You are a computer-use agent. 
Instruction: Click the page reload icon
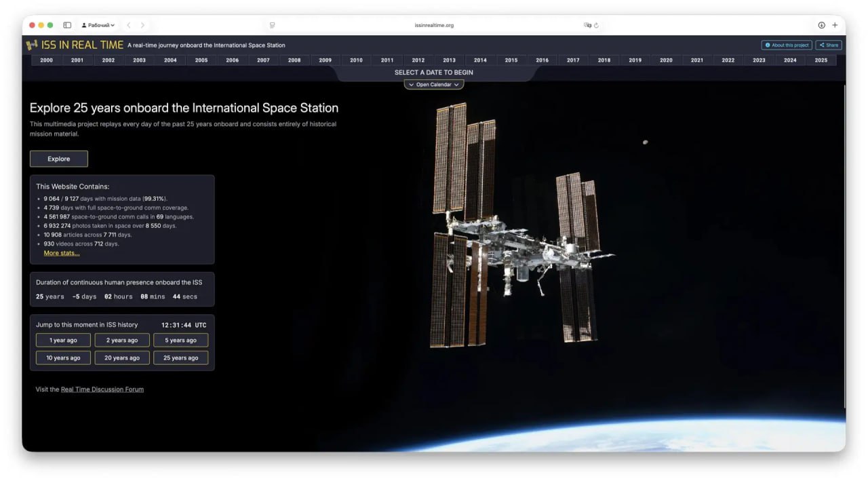[x=596, y=25]
